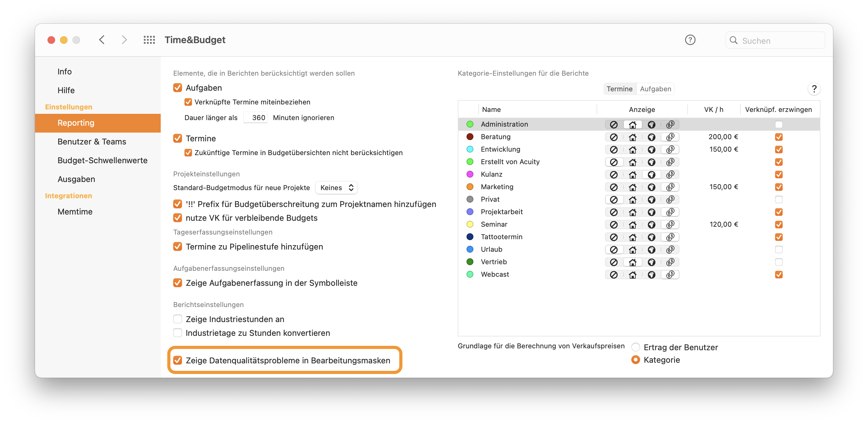This screenshot has width=868, height=424.
Task: Uncheck the Termine checkbox
Action: 178,138
